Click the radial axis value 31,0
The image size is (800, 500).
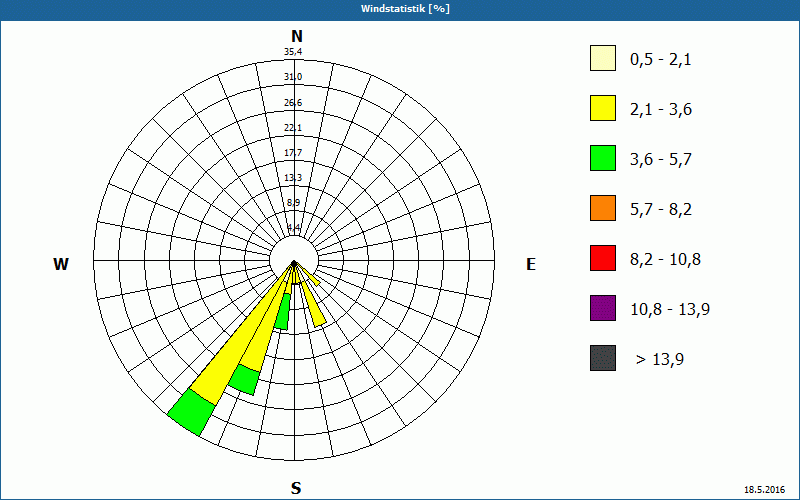(293, 77)
